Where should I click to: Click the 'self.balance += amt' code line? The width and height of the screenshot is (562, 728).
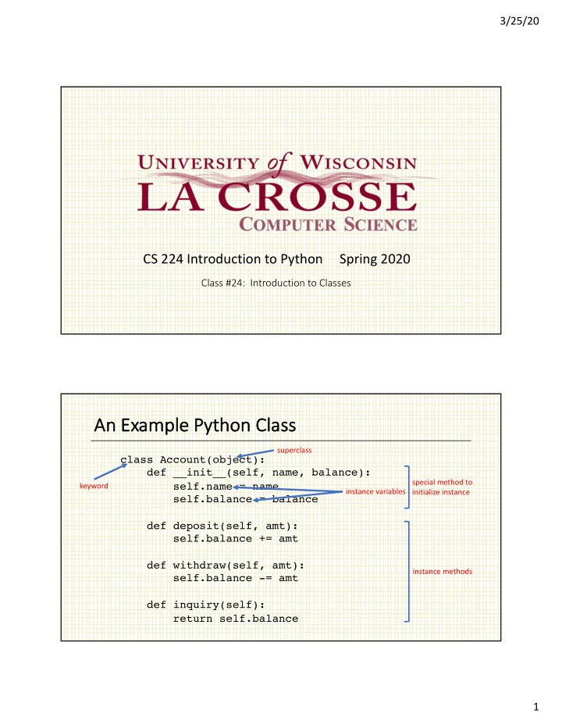pos(236,538)
